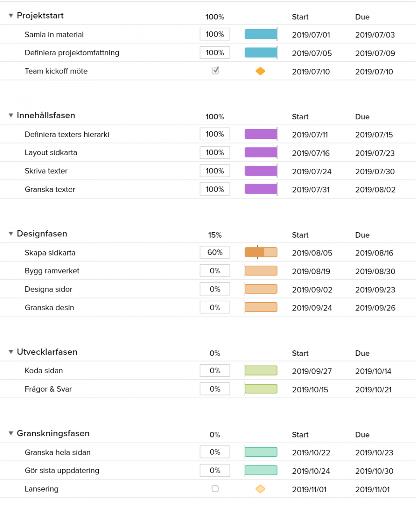Select the Samla in material task
Screen dimensions: 420x518
[x=54, y=34]
